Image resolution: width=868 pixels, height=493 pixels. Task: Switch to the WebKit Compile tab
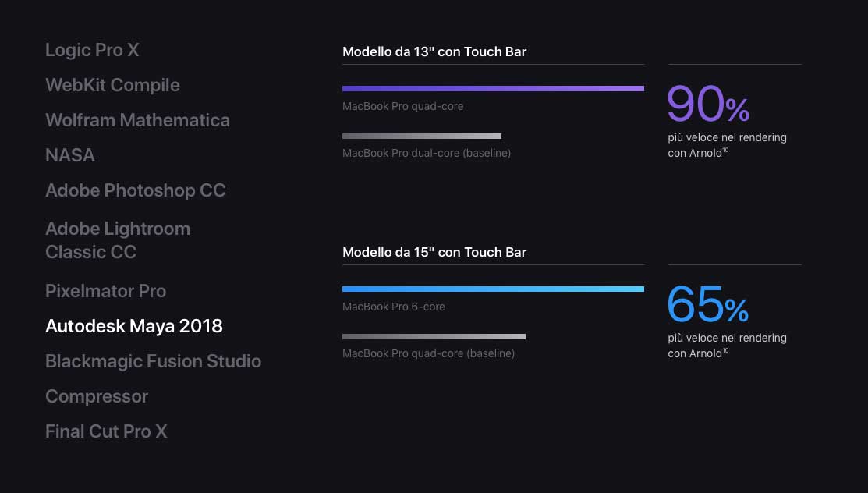112,85
